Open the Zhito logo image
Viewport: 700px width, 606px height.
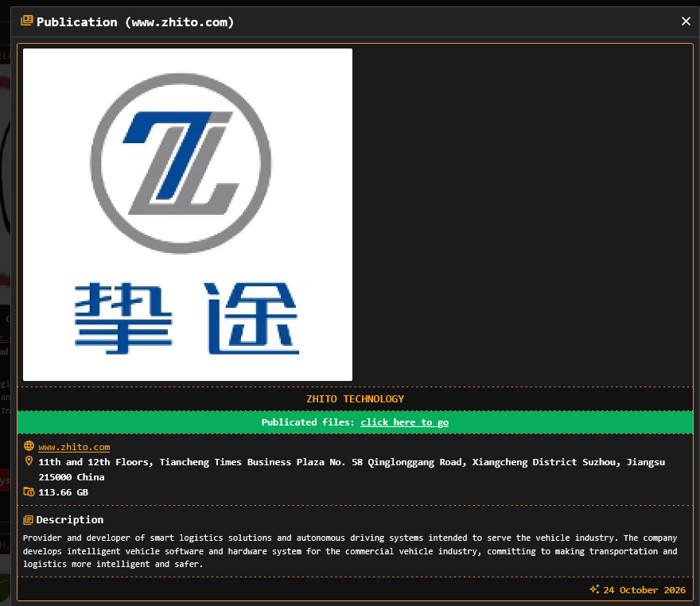tap(188, 215)
